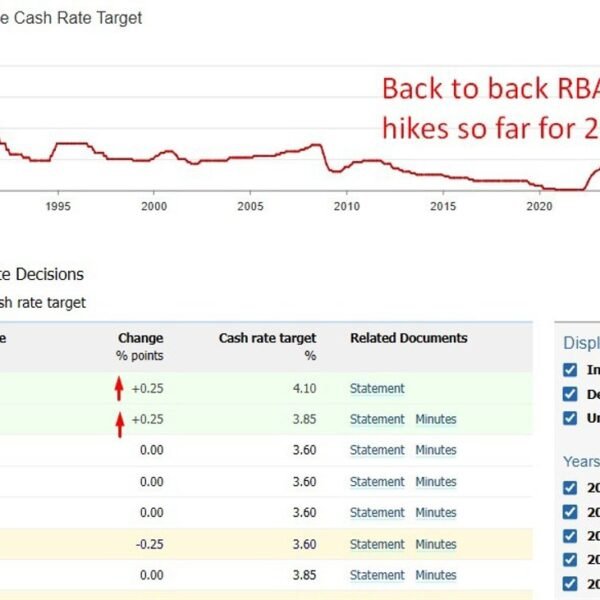Click the 2000 label on the chart axis

click(154, 206)
